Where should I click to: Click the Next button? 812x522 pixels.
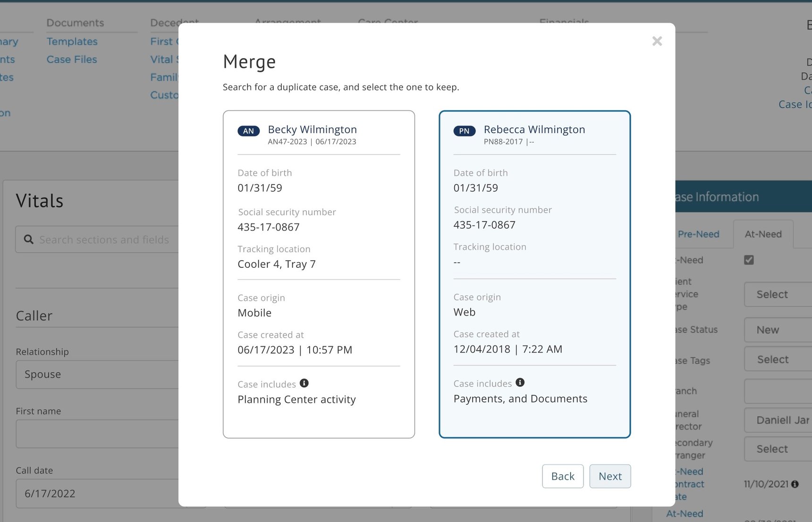click(610, 476)
